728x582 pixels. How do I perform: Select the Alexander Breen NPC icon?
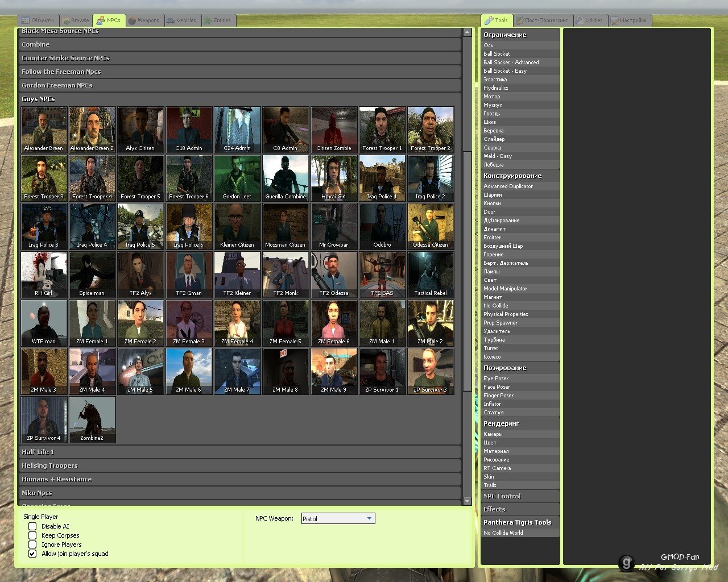tap(44, 130)
